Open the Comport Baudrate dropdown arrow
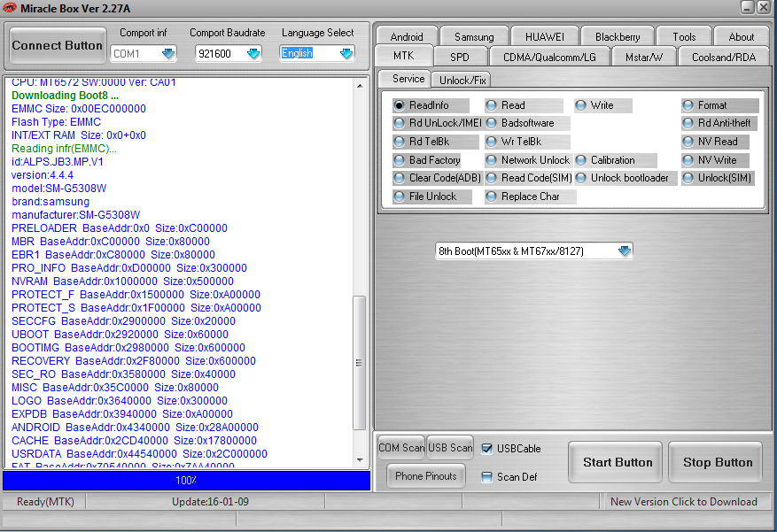The height and width of the screenshot is (532, 777). pos(253,53)
